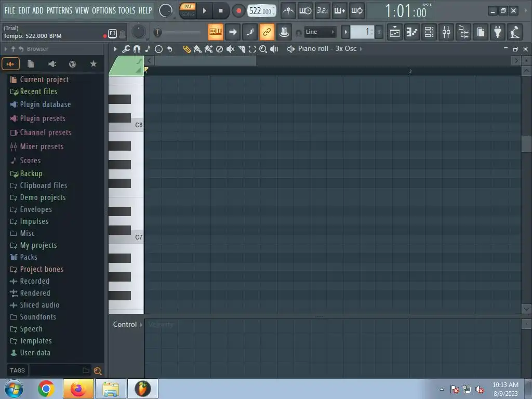Click the stamp-shaped icon left of the snap dropdown
532x399 pixels.
[284, 32]
